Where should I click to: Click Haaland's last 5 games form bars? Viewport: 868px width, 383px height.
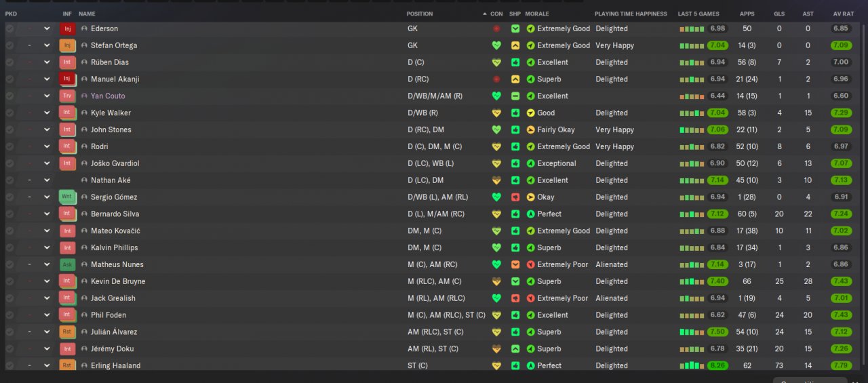tap(692, 365)
